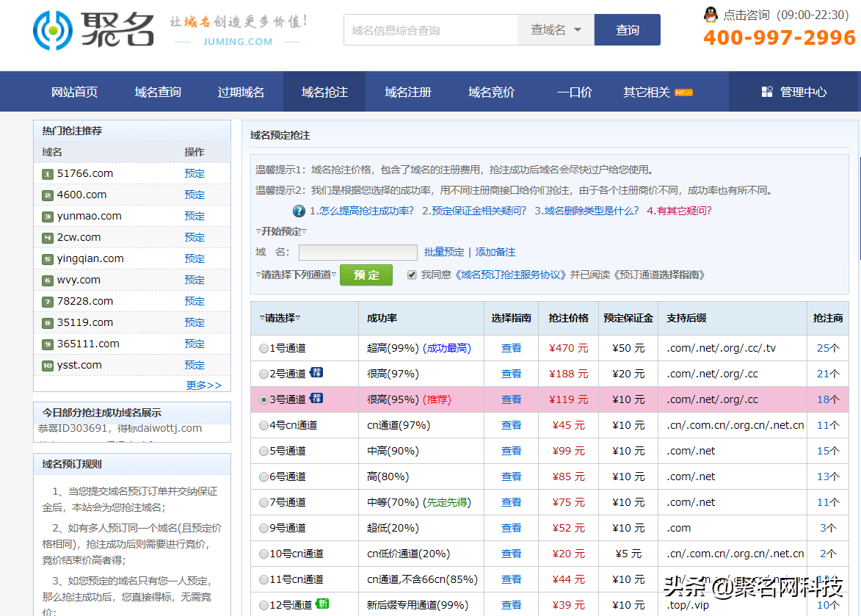This screenshot has width=861, height=616.
Task: Select the 10号cn通道 radio button
Action: tap(264, 554)
